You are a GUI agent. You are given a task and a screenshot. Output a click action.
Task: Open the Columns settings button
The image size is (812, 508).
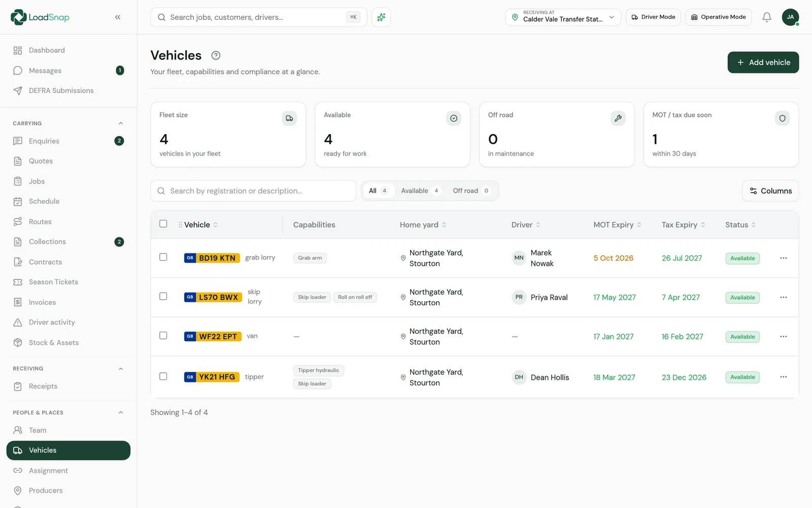[770, 191]
